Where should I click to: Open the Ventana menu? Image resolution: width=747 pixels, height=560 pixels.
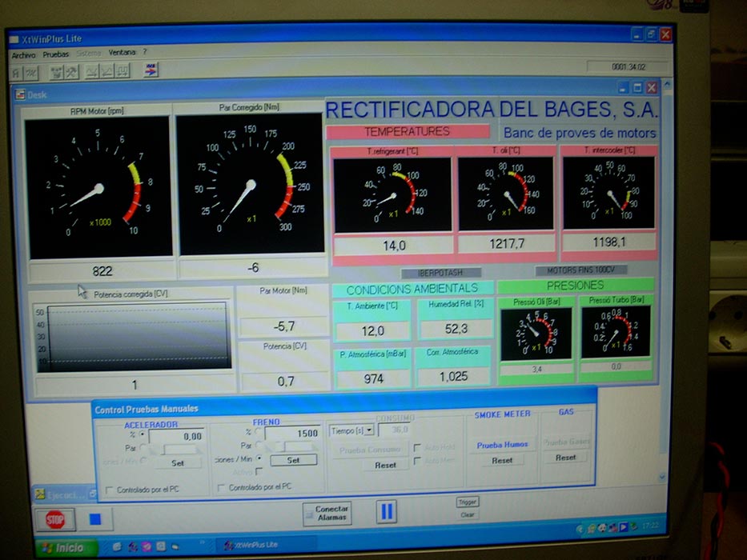pos(122,52)
